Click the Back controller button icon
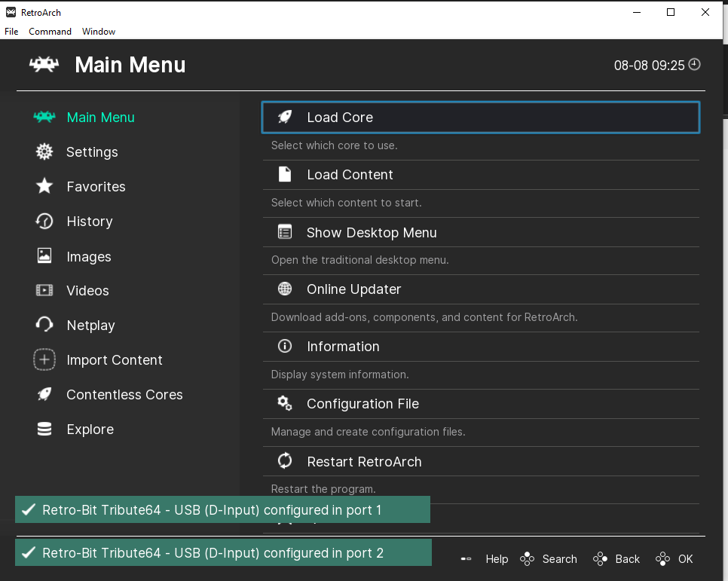 (600, 558)
